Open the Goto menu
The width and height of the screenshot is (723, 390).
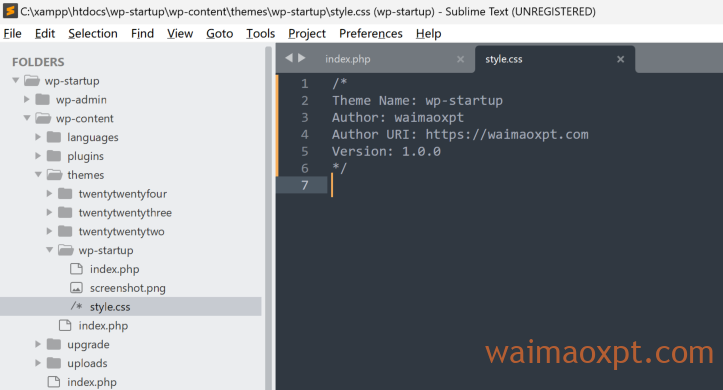click(x=219, y=34)
